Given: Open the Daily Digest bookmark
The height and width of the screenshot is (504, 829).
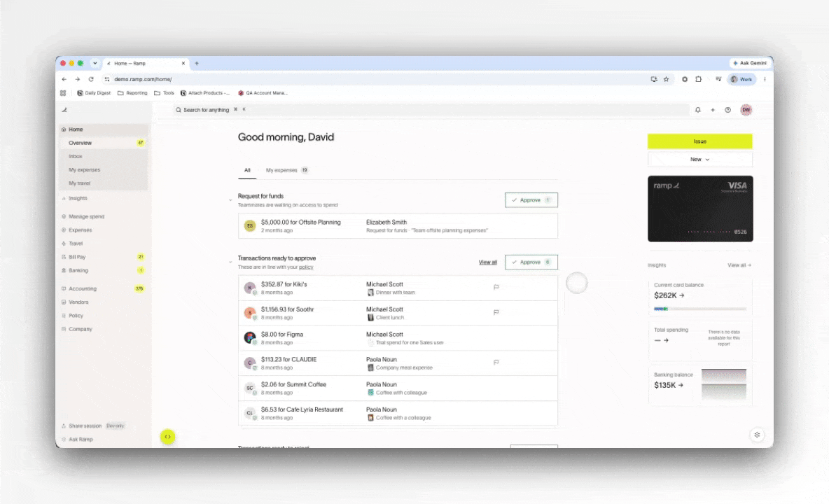Looking at the screenshot, I should point(94,93).
